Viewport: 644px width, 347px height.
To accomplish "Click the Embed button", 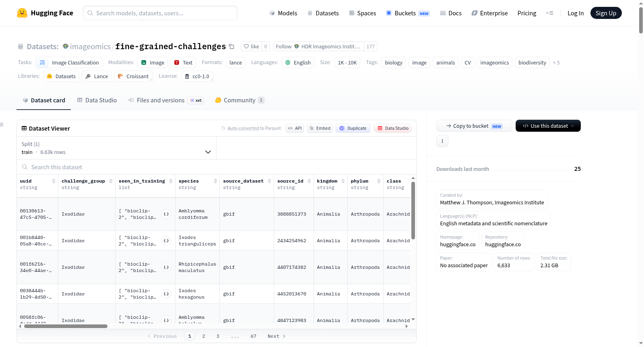I will [x=320, y=128].
